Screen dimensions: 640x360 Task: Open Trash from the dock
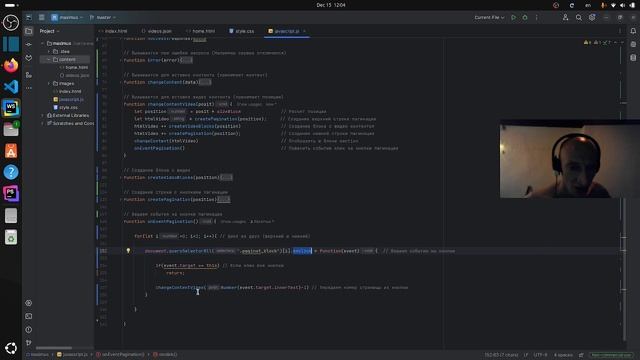coord(11,237)
